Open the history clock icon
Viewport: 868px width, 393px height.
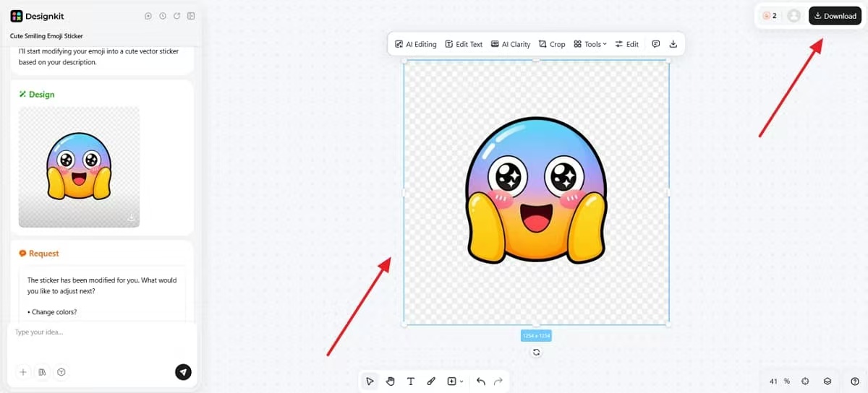(x=163, y=16)
